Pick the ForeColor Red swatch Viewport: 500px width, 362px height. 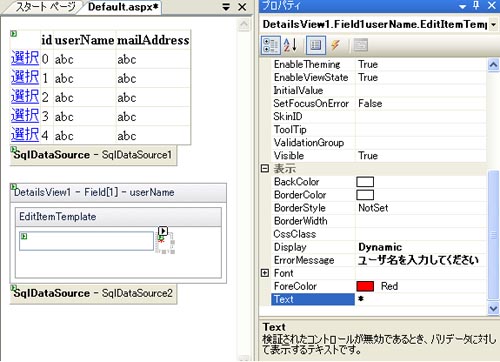click(x=365, y=286)
